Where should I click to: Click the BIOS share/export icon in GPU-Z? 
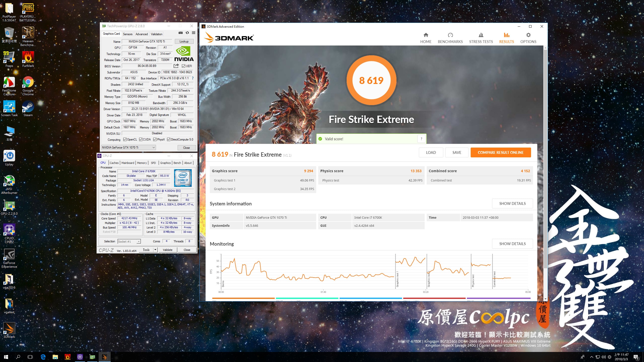176,66
